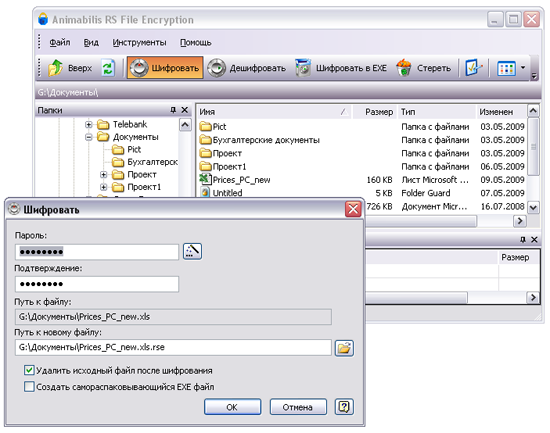550x433 pixels.
Task: Open the Файл menu
Action: 60,42
